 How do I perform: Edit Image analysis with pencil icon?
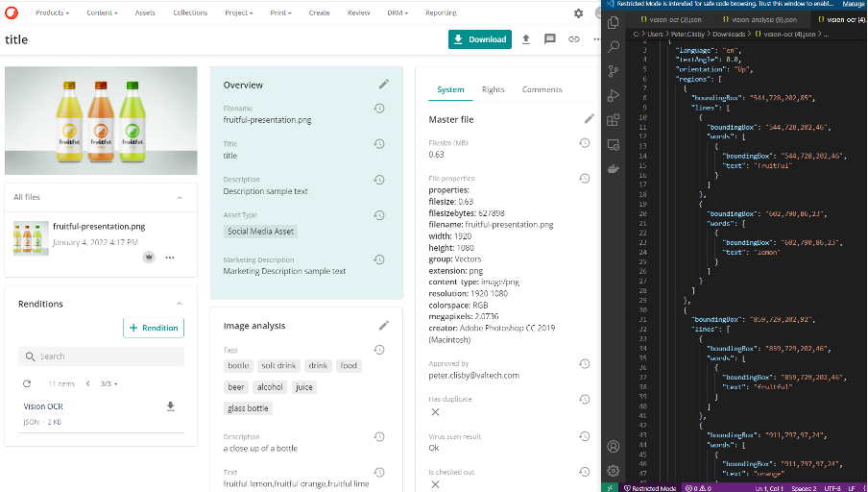(x=384, y=325)
